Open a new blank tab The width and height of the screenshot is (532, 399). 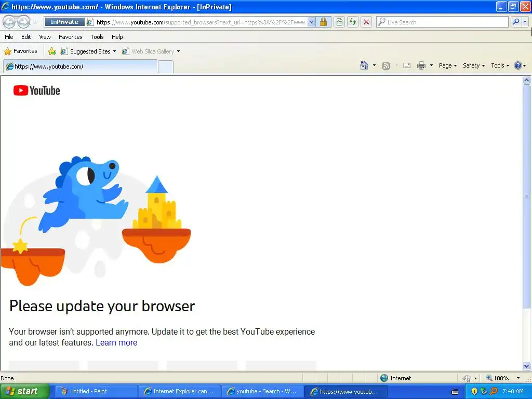pyautogui.click(x=166, y=67)
